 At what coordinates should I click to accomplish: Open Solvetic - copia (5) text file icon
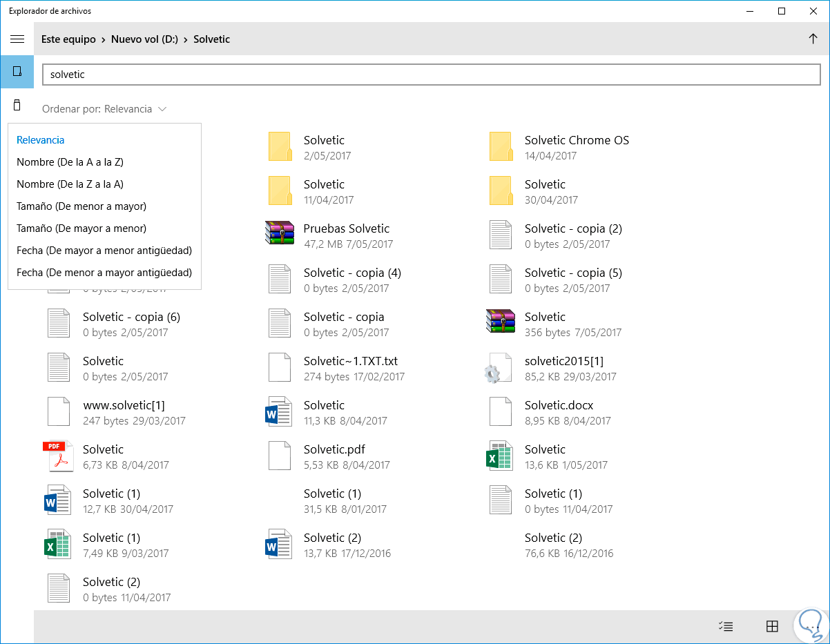[x=500, y=280]
